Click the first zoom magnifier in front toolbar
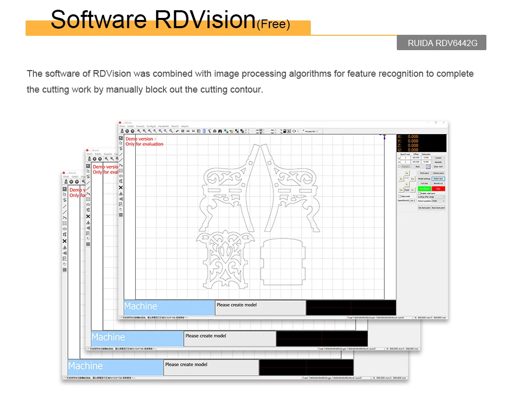Image resolution: width=512 pixels, height=420 pixels. click(x=139, y=131)
